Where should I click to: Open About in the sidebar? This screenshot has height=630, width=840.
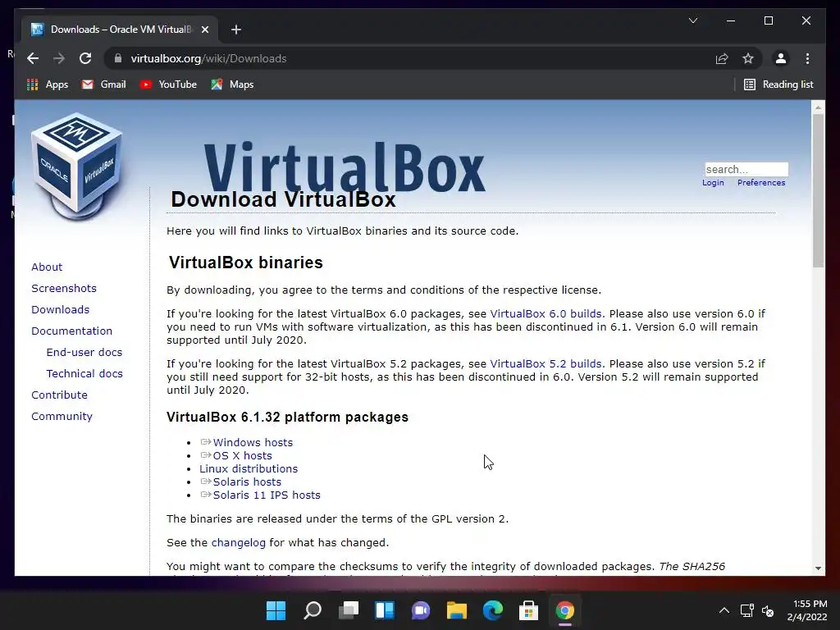(47, 267)
